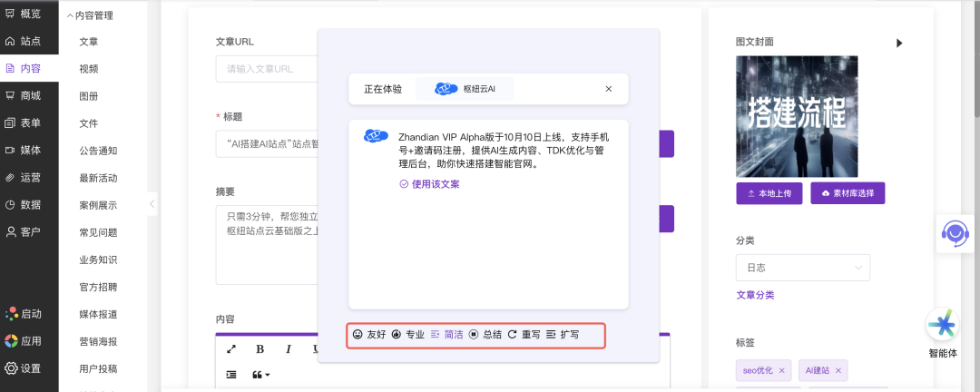Open 用户投稿 in content list
This screenshot has width=980, height=392.
[x=98, y=369]
